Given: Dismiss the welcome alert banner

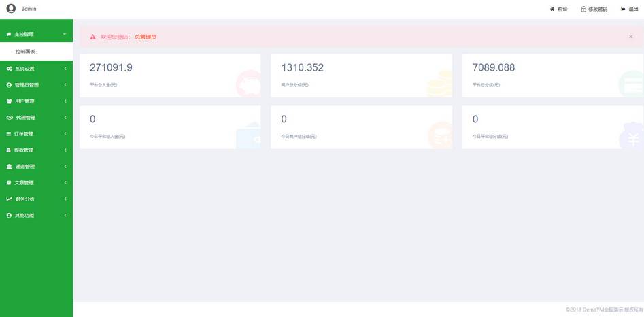Looking at the screenshot, I should pos(630,37).
